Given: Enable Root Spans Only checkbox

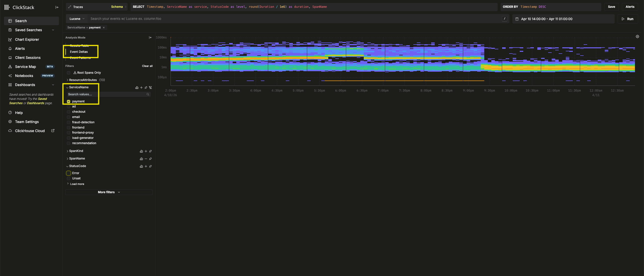Looking at the screenshot, I should pyautogui.click(x=68, y=73).
